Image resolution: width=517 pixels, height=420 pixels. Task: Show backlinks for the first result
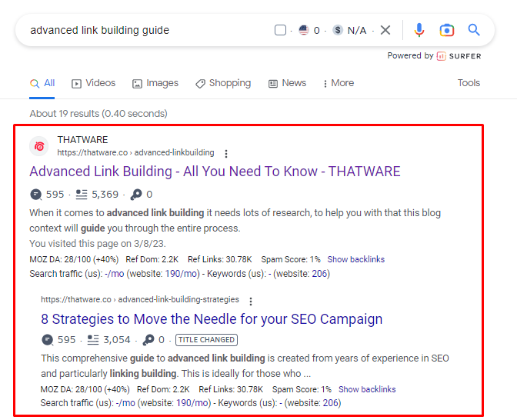(355, 259)
